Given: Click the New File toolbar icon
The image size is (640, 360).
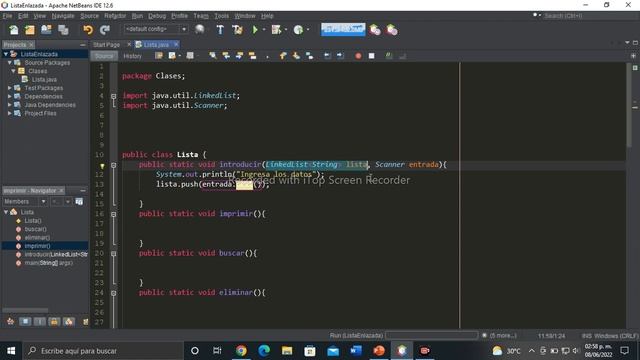Looking at the screenshot, I should tap(14, 30).
